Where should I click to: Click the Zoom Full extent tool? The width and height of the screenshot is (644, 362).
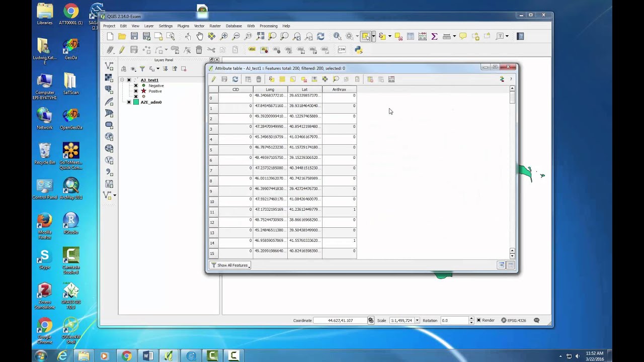260,36
